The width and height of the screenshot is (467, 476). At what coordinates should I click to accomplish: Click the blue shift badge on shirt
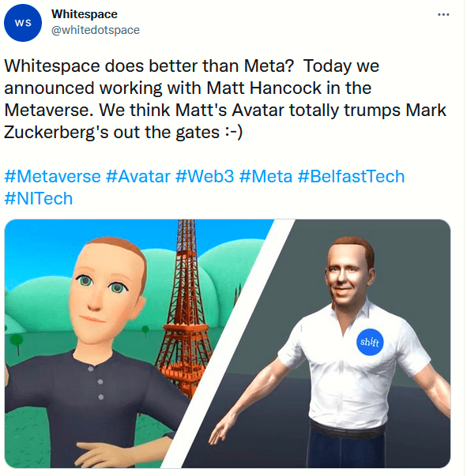pos(371,342)
